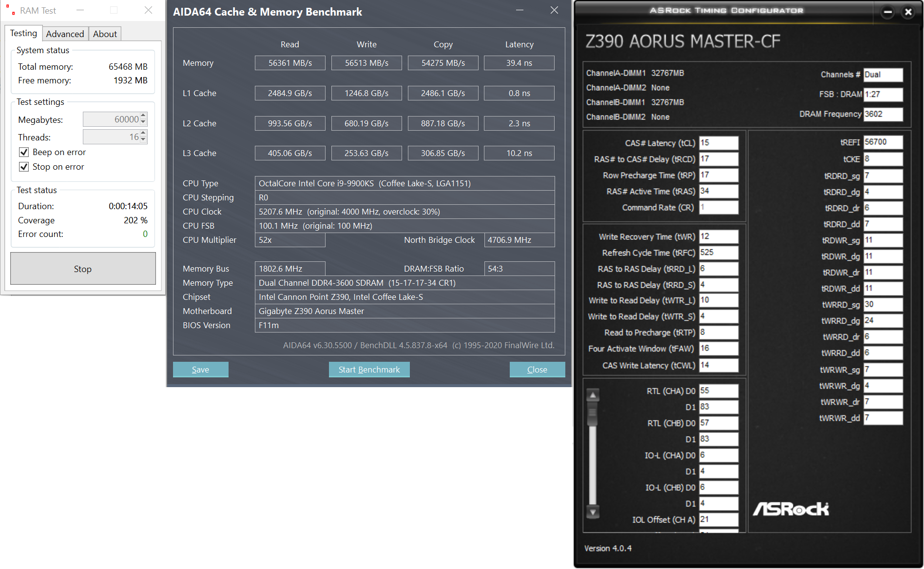Click the Error count value
The width and height of the screenshot is (924, 569).
tap(145, 234)
